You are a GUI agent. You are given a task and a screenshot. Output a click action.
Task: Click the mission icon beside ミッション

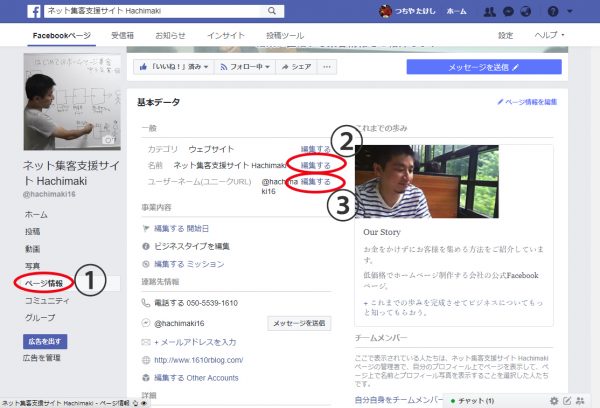pyautogui.click(x=146, y=264)
